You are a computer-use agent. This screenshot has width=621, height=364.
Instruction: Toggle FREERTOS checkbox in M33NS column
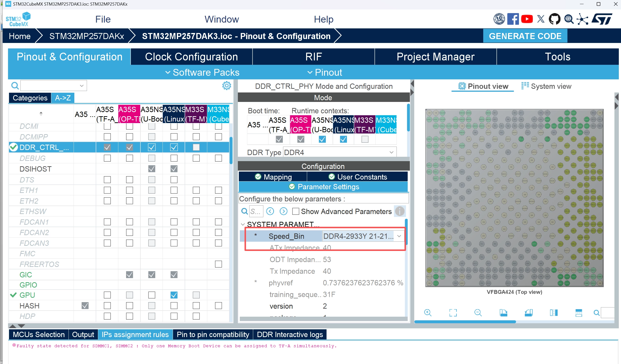pyautogui.click(x=218, y=264)
